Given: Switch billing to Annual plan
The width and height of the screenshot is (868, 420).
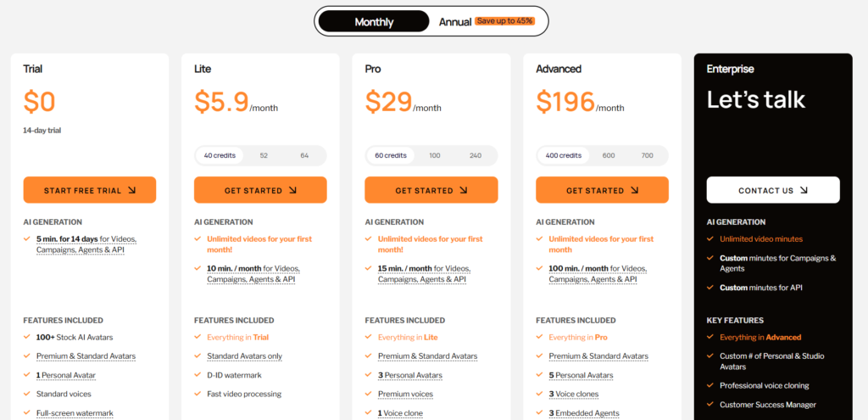Looking at the screenshot, I should pyautogui.click(x=455, y=22).
